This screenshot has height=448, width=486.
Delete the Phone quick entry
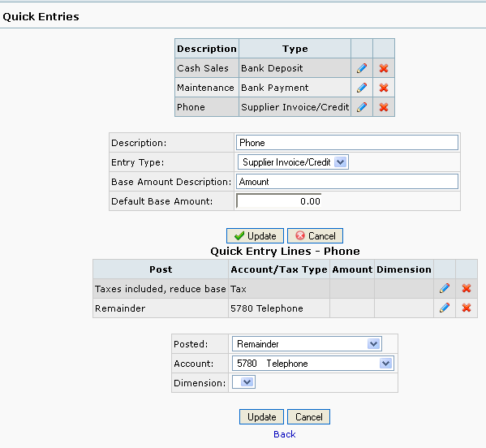tap(384, 107)
